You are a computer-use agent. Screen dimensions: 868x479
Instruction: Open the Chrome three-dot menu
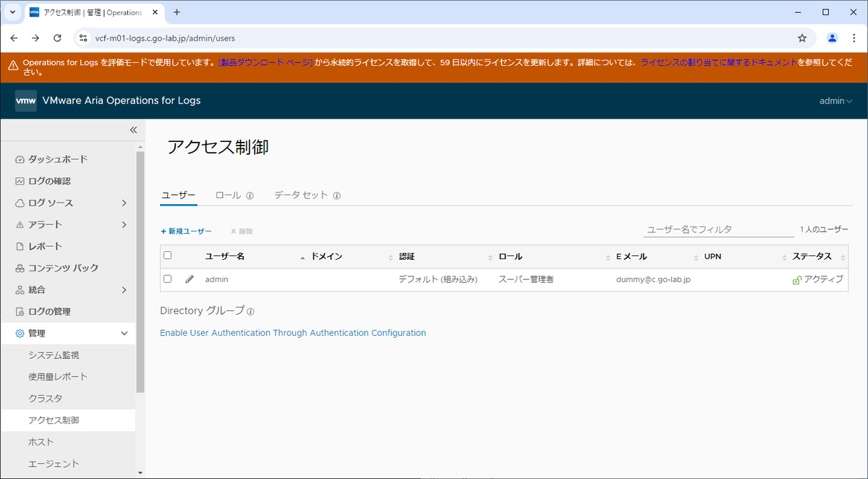coord(854,38)
